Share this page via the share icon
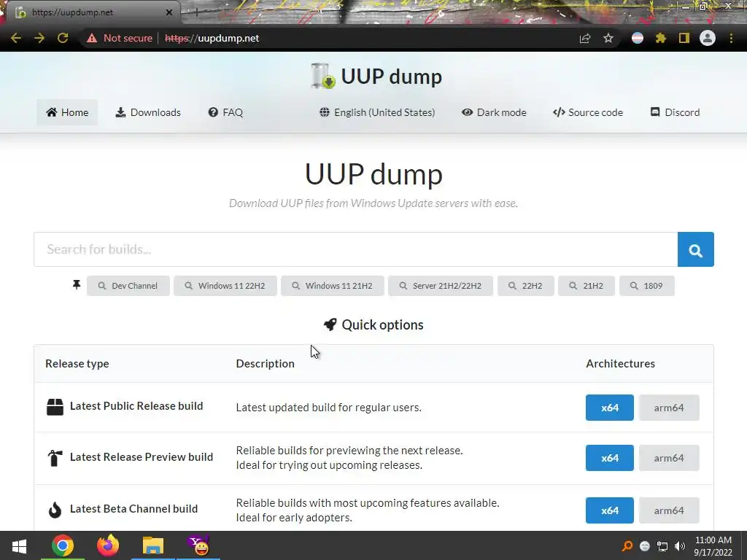This screenshot has height=560, width=747. point(585,38)
